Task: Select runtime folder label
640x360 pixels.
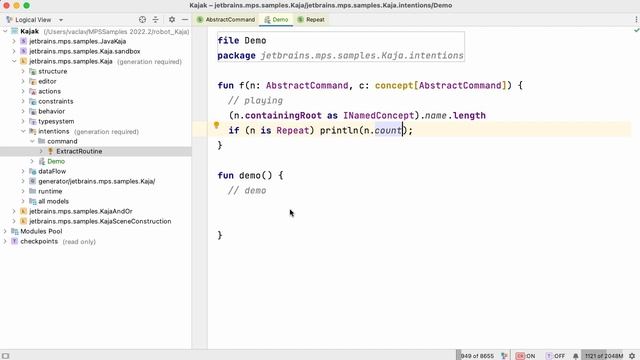Action: pos(50,191)
